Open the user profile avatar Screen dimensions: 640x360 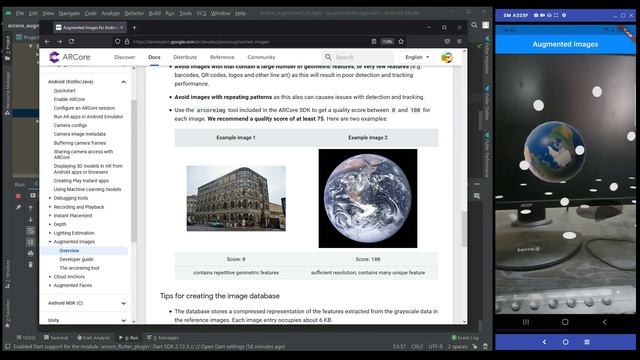tap(447, 57)
